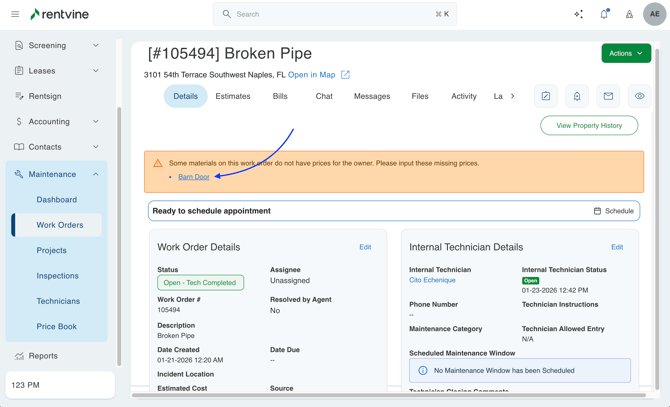Click the clipboard edit note icon

[x=546, y=96]
